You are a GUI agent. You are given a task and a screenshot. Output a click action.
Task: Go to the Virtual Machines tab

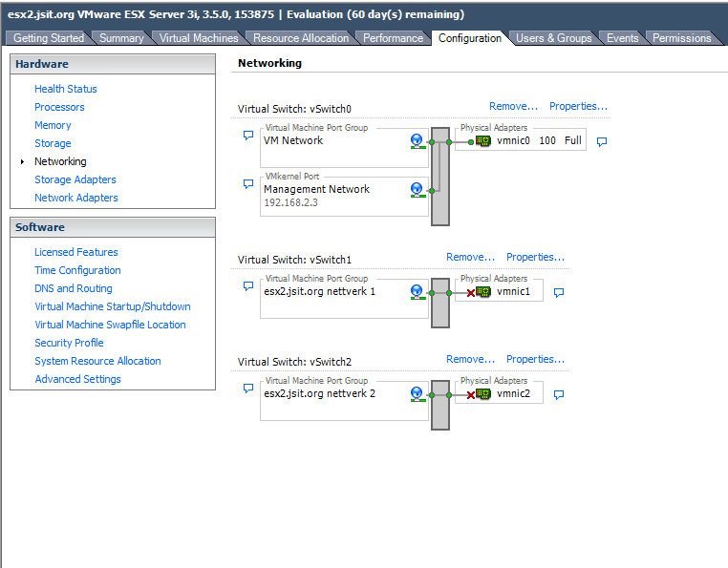(199, 38)
